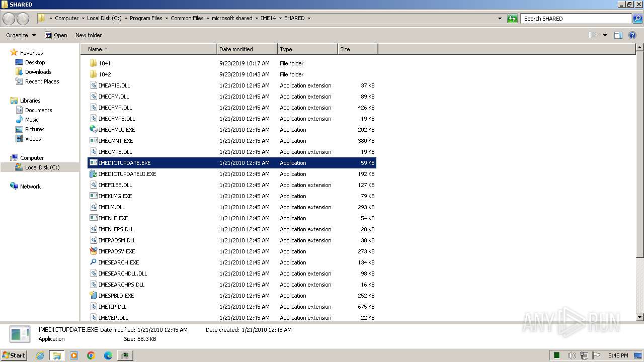
Task: Click the IMEAPIS.DLL file icon
Action: point(93,85)
